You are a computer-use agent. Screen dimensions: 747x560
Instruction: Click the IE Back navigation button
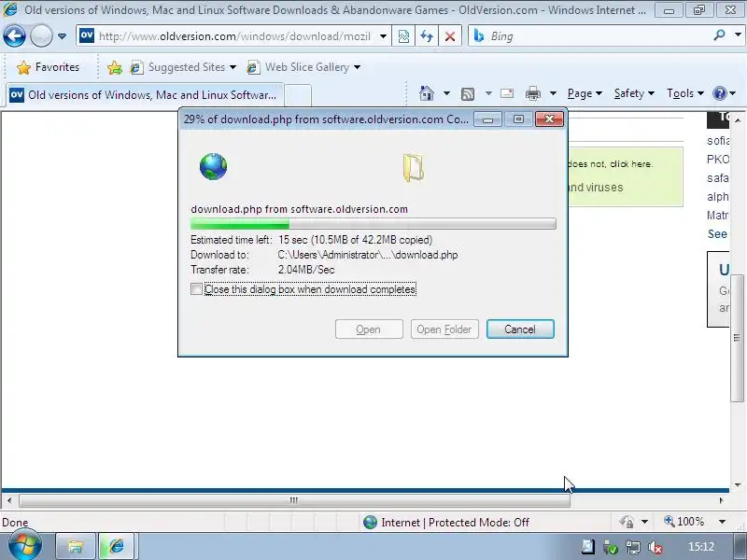[14, 35]
